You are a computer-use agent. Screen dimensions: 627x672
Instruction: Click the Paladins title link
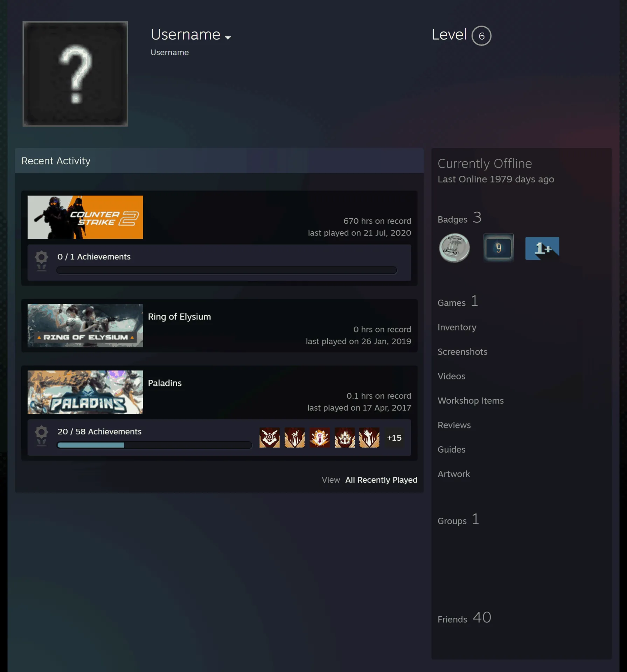(x=165, y=383)
